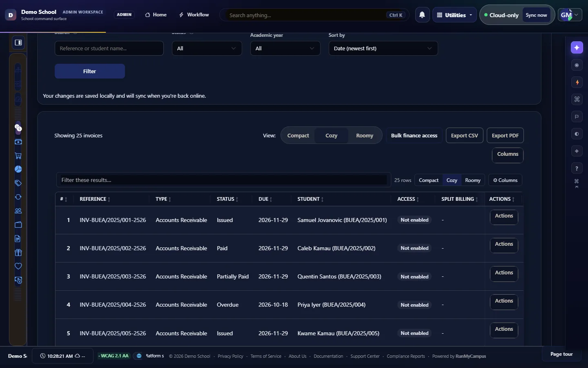Select Roomy in the View density toggle
The image size is (588, 368).
pyautogui.click(x=365, y=136)
